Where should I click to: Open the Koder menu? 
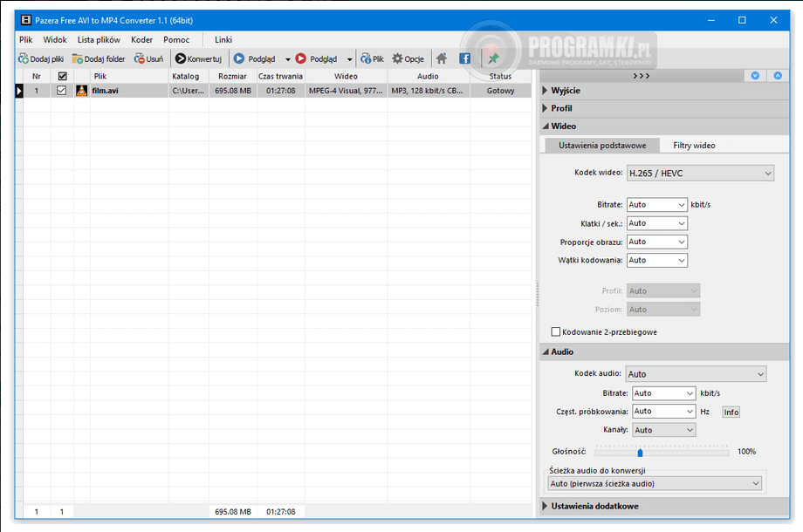(142, 39)
